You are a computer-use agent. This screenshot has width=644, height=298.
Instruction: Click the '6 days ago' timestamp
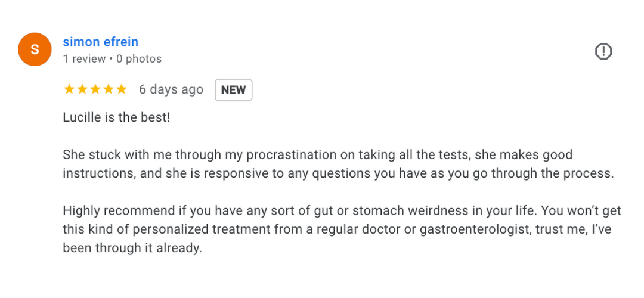tap(171, 89)
